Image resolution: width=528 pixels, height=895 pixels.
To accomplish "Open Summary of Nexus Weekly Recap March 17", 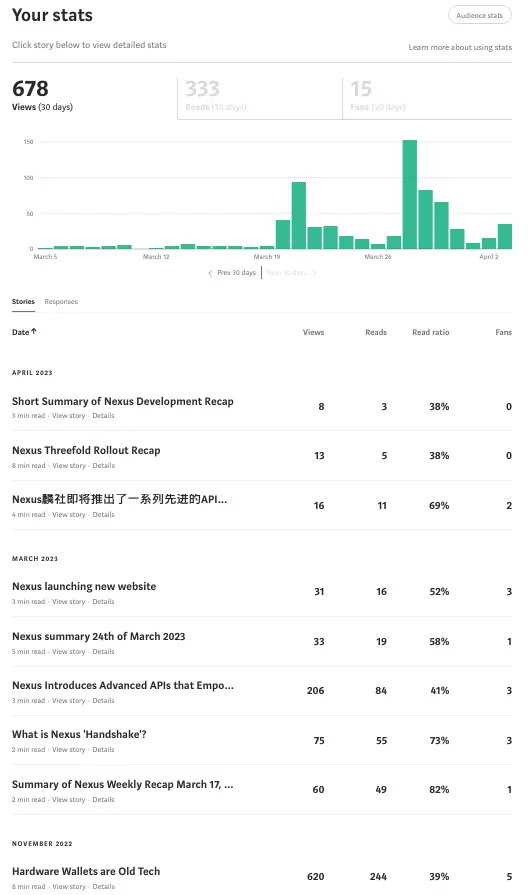I will (123, 785).
